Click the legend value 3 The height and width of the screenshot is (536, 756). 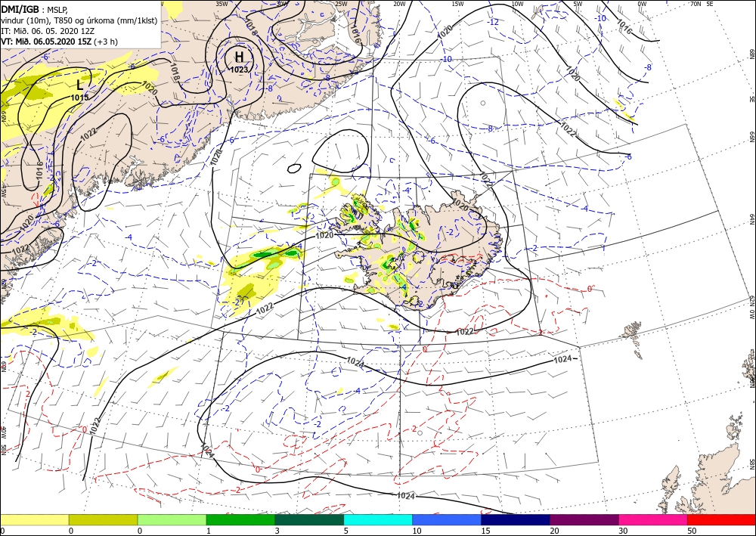click(x=277, y=531)
